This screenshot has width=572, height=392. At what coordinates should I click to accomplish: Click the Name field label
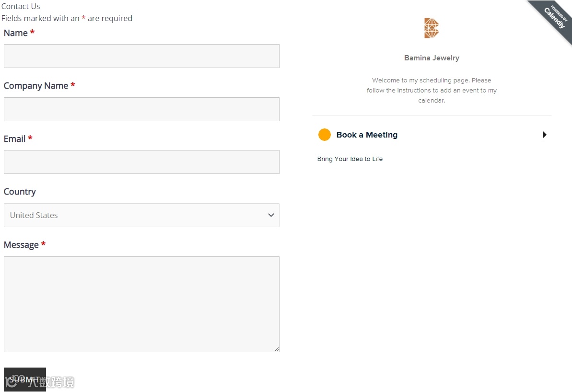tap(16, 33)
